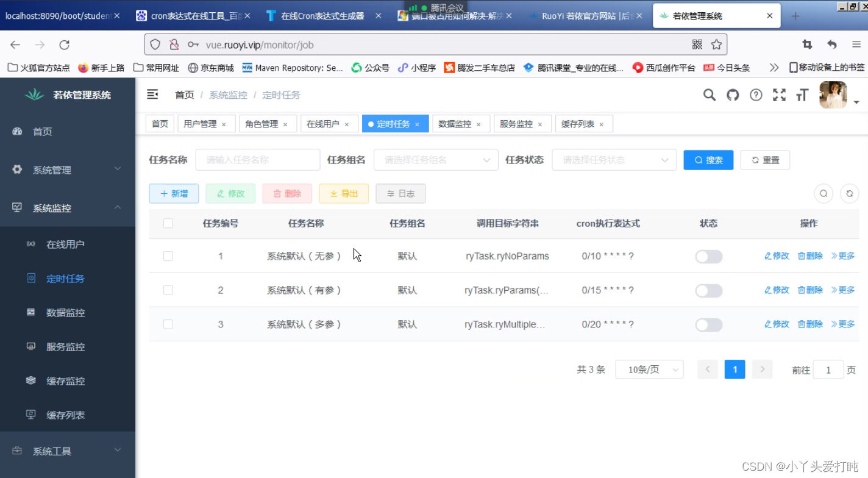868x478 pixels.
Task: Click the undo arrow icon in browser toolbar
Action: point(832,45)
